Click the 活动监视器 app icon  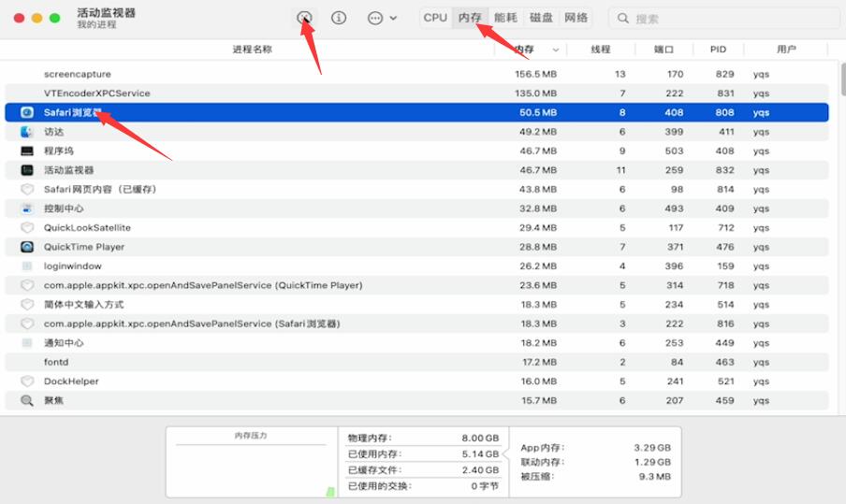27,170
